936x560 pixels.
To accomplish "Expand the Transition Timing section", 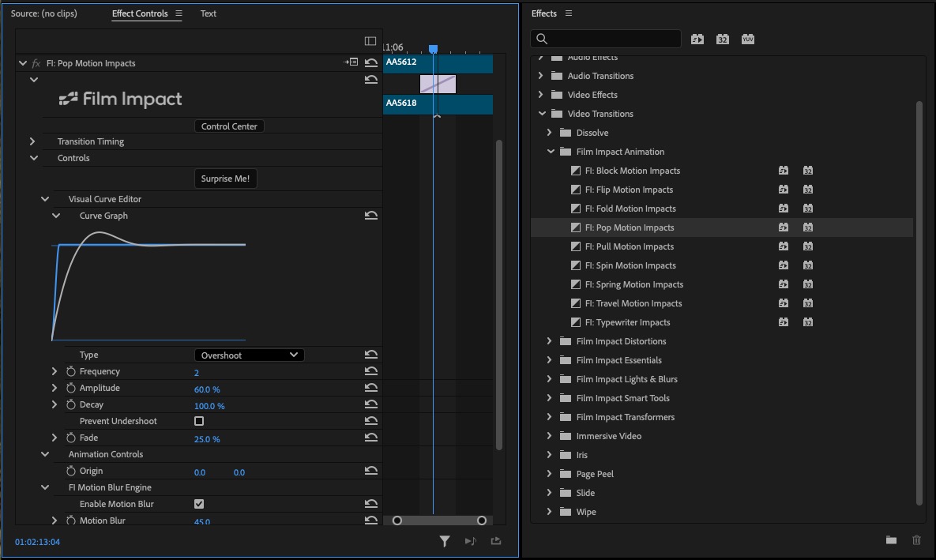I will (32, 142).
